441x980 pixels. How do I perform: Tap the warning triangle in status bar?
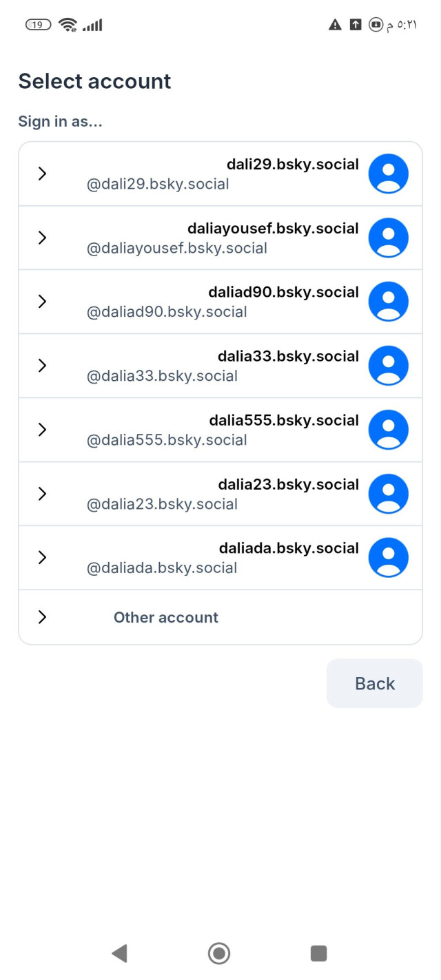point(335,25)
